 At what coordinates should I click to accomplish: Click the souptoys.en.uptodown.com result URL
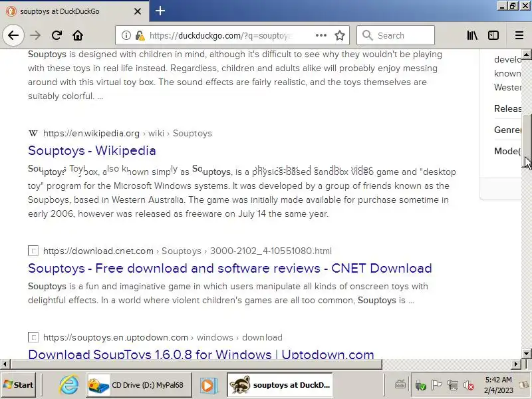tap(163, 338)
